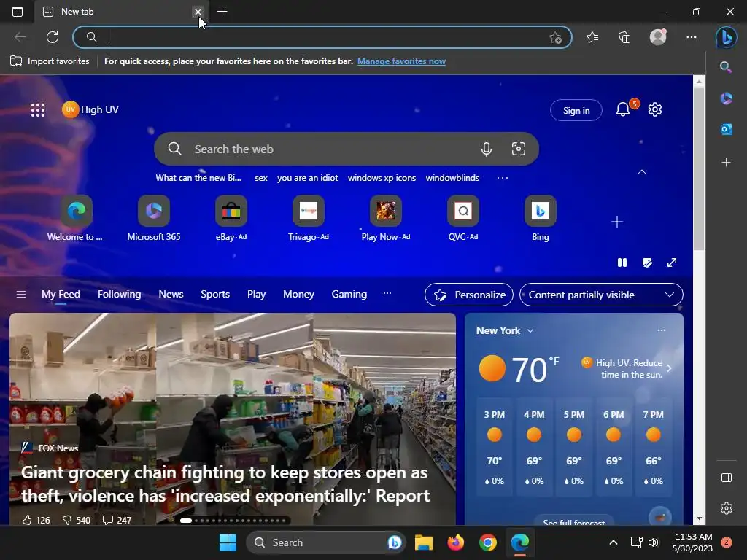Image resolution: width=747 pixels, height=560 pixels.
Task: Expand High UV alert arrow
Action: pyautogui.click(x=670, y=368)
